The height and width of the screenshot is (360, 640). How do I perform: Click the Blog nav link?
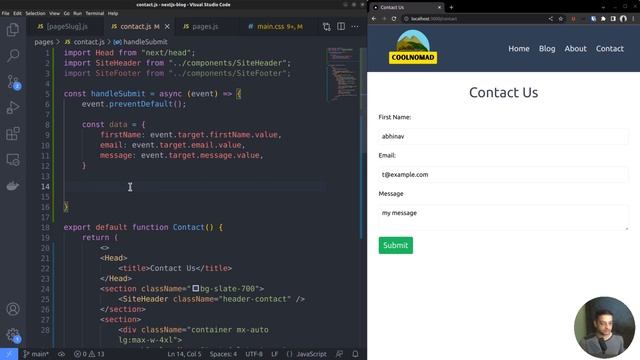(x=547, y=49)
